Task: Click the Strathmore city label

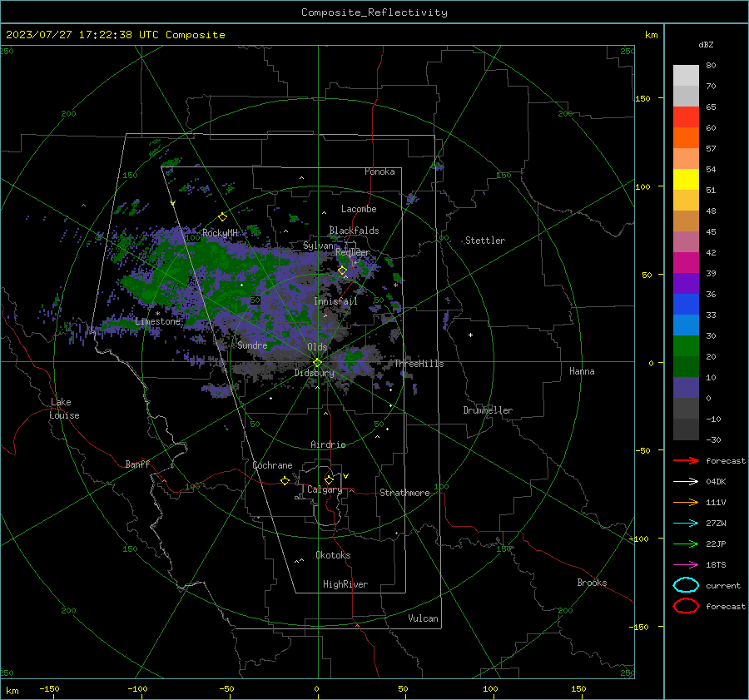Action: click(404, 493)
